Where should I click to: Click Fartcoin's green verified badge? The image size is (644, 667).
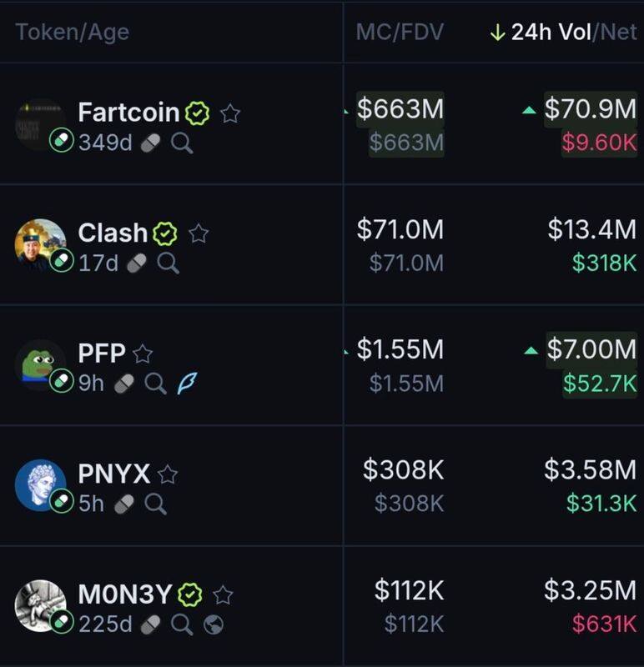pyautogui.click(x=197, y=113)
